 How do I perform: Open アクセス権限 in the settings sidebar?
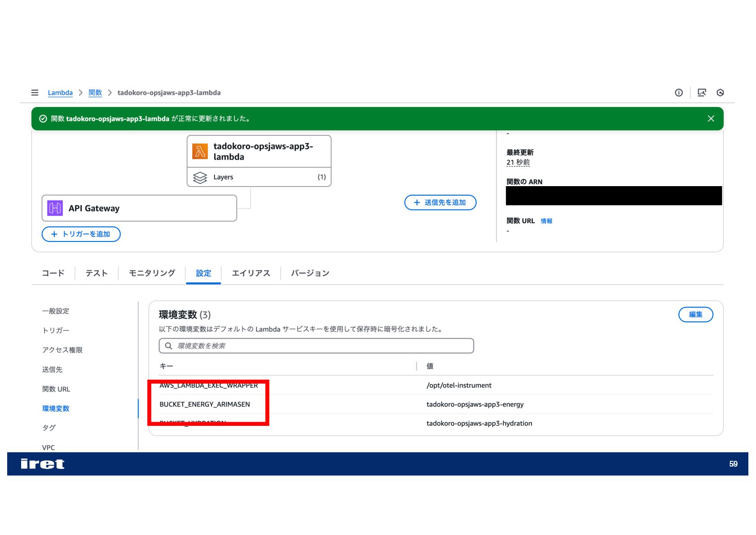(62, 350)
